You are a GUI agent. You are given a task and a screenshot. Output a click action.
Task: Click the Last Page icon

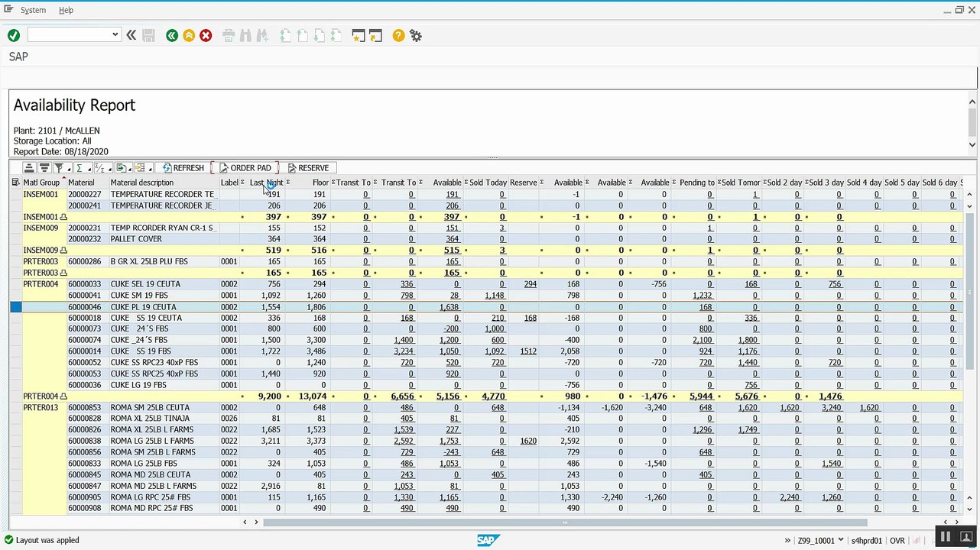(336, 35)
